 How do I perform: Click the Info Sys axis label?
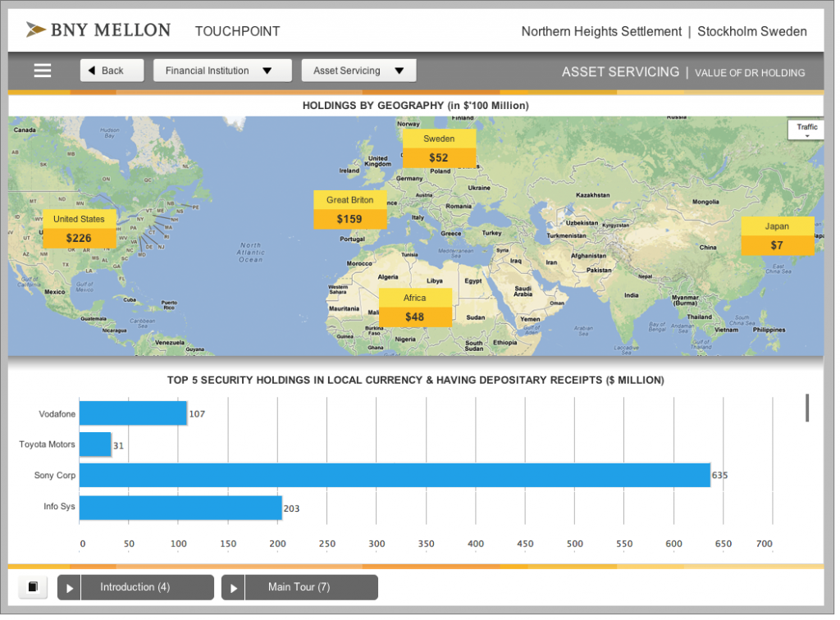pyautogui.click(x=59, y=507)
